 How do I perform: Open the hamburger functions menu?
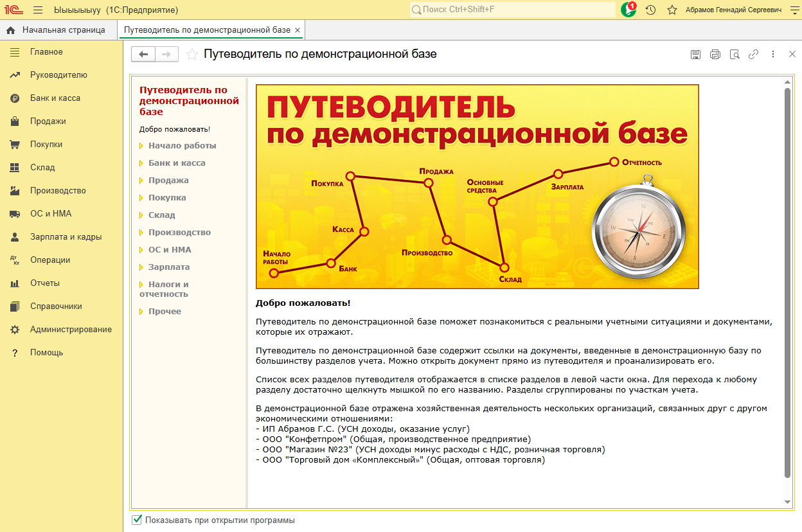pyautogui.click(x=38, y=10)
